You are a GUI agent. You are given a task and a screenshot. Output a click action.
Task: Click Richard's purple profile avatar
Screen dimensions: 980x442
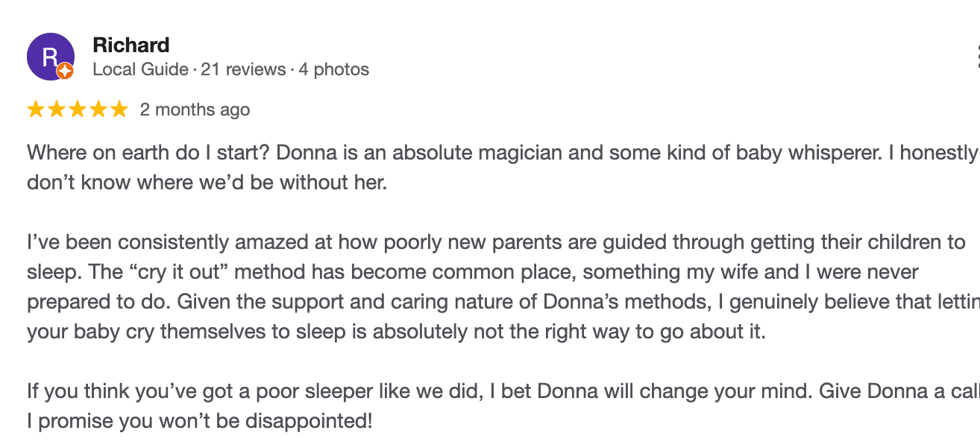tap(49, 56)
